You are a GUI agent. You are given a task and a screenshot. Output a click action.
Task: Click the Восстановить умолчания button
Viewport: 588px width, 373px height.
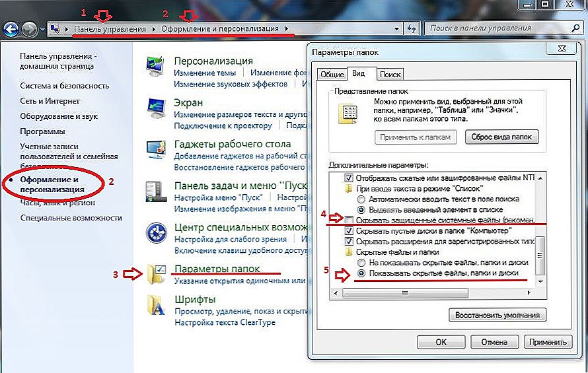(497, 315)
